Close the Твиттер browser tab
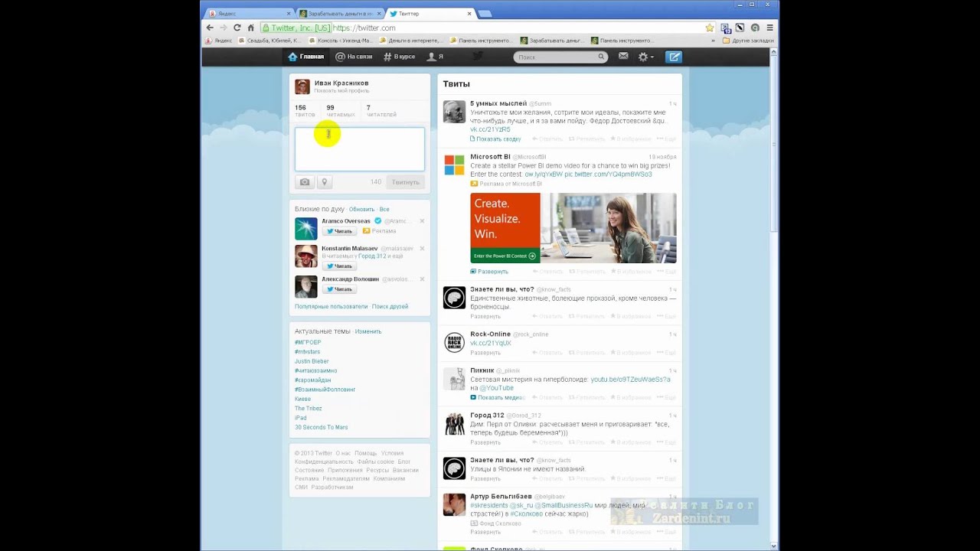Image resolution: width=980 pixels, height=551 pixels. 469,14
